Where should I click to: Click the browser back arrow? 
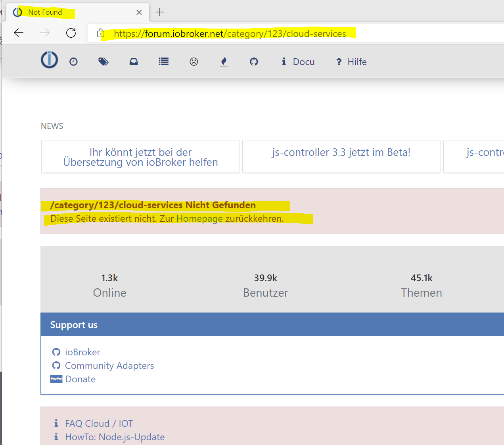click(x=19, y=33)
